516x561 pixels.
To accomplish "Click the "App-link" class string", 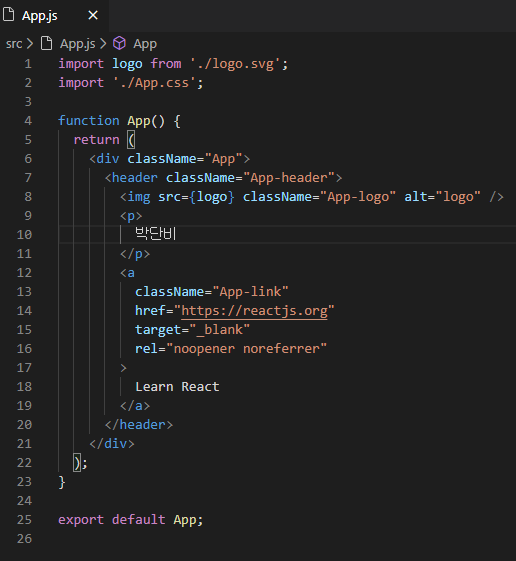I will point(250,292).
